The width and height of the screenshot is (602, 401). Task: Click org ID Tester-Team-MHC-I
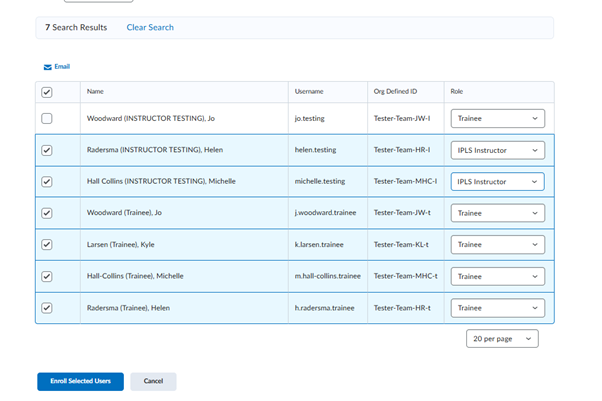[405, 181]
